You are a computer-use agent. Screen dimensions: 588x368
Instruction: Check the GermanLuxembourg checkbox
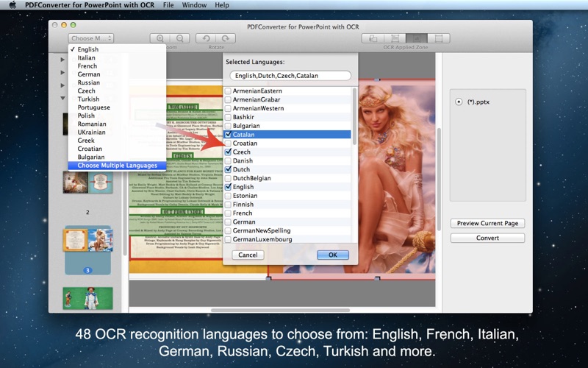click(228, 239)
